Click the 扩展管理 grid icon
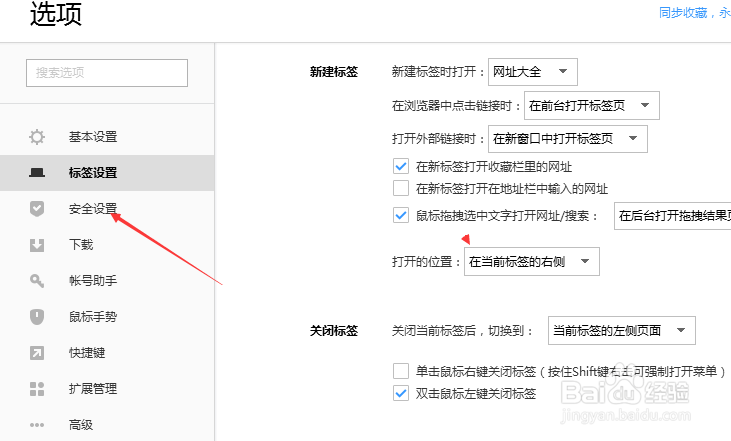The height and width of the screenshot is (441, 731). (x=37, y=389)
